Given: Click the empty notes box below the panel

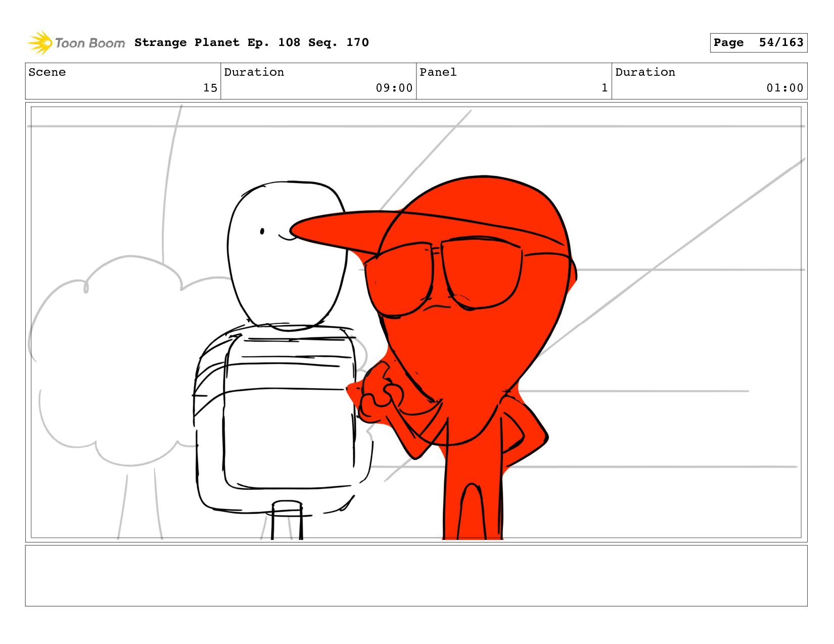Looking at the screenshot, I should 416,576.
